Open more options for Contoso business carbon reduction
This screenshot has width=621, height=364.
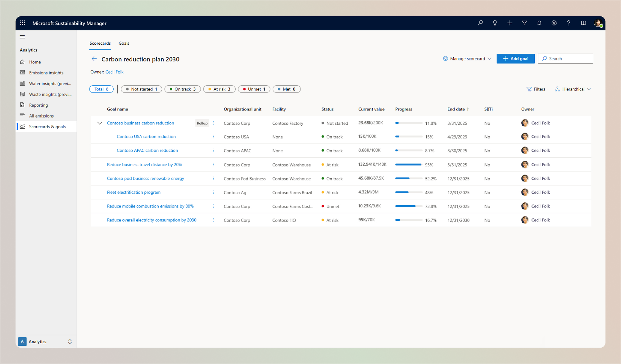(213, 123)
